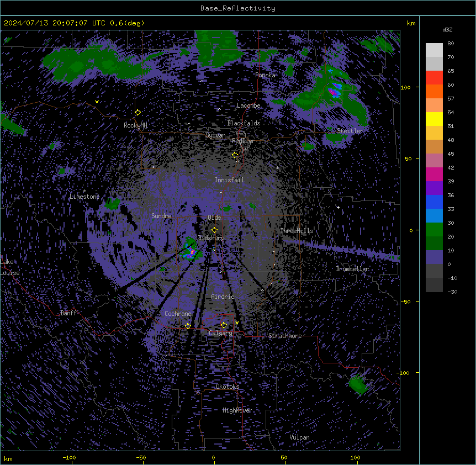Viewport: 476px width, 465px height.
Task: Click the HighRiver city label
Action: [x=237, y=410]
